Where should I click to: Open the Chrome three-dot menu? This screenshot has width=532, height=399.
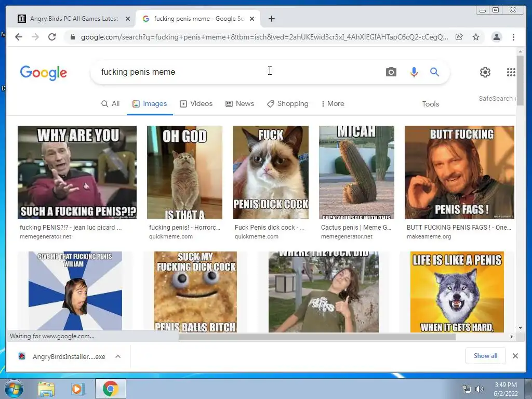513,37
